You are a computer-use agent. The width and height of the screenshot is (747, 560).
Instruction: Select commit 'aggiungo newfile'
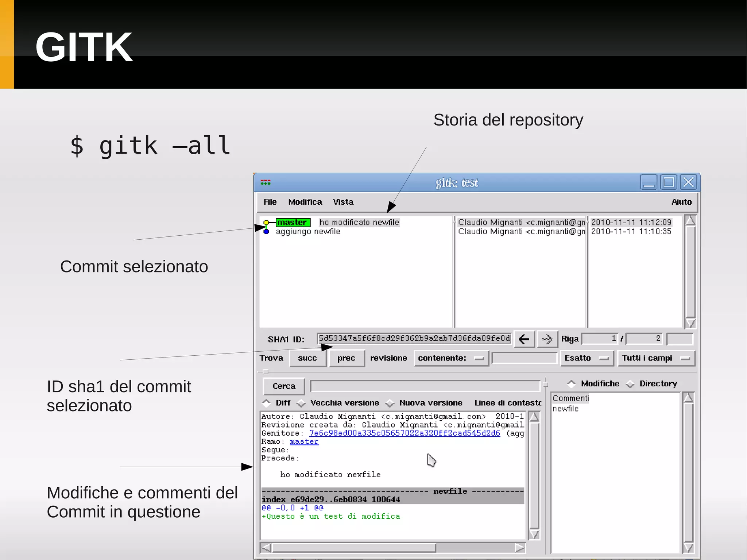[x=308, y=232]
